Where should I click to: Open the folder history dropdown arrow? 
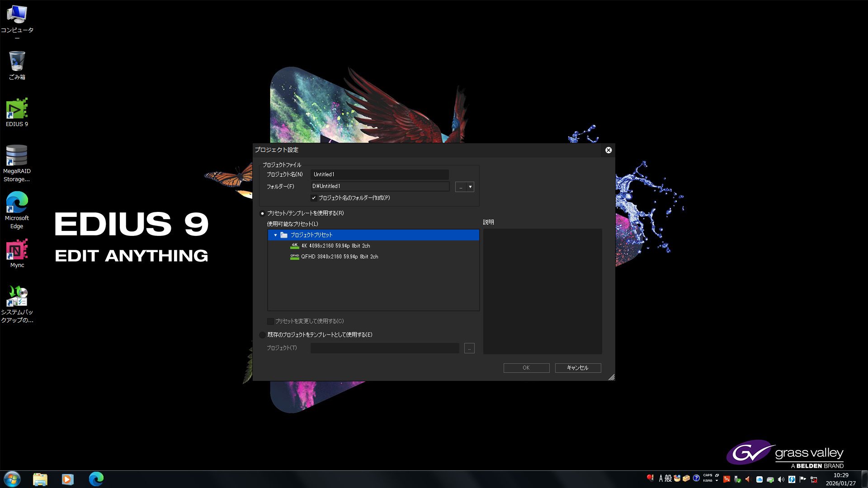470,187
